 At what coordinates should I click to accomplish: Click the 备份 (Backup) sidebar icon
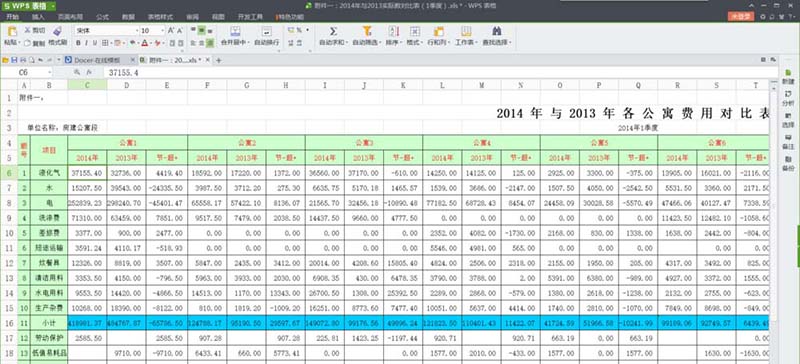pyautogui.click(x=788, y=163)
